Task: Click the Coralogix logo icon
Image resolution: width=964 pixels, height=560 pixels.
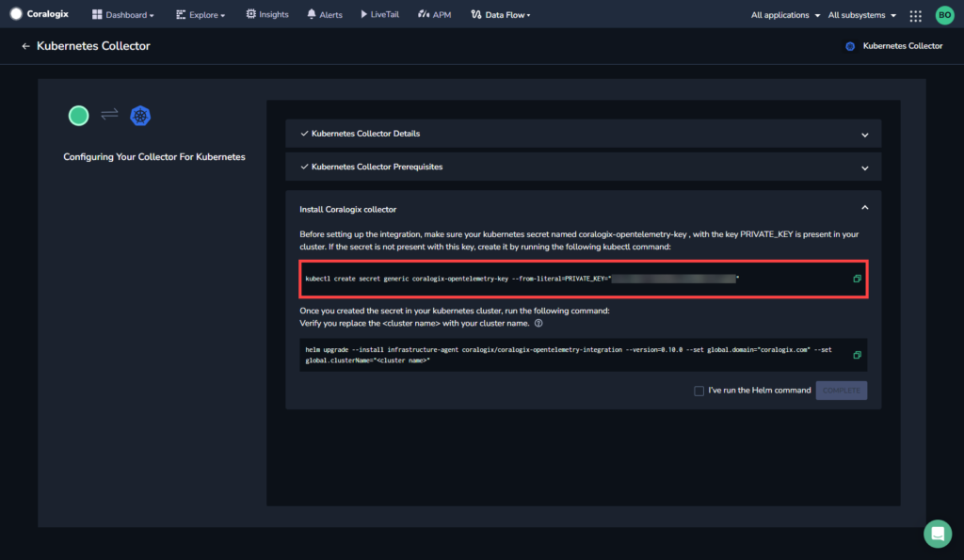Action: 16,14
